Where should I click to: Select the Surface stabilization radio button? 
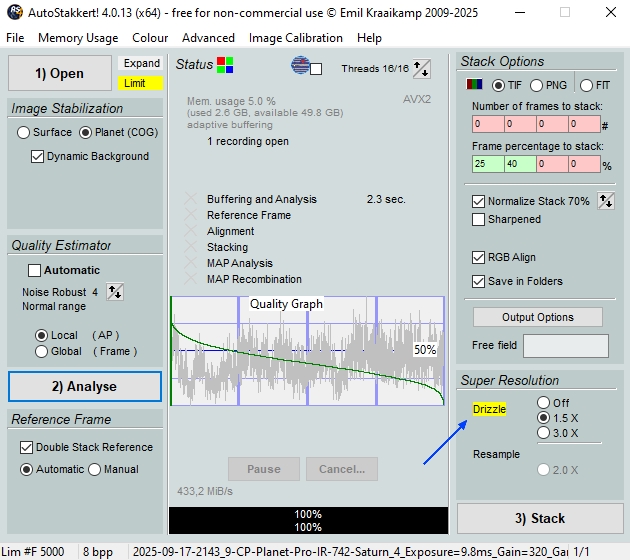24,132
